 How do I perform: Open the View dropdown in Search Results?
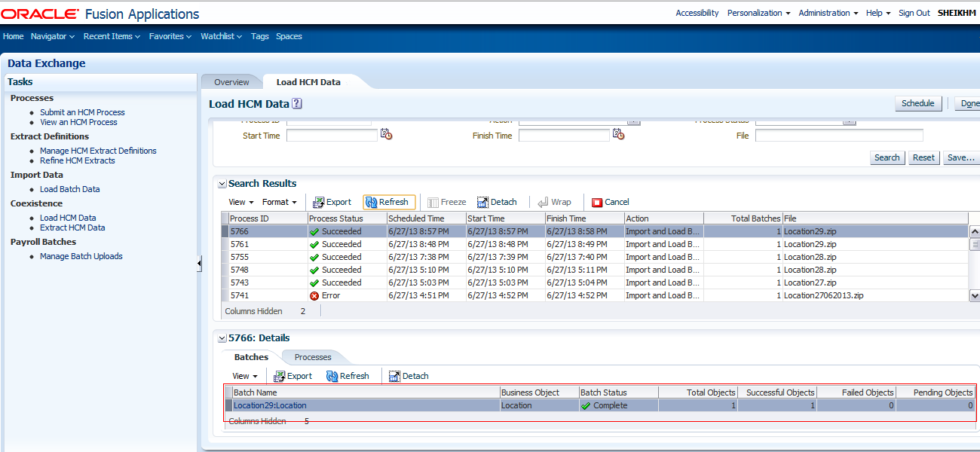point(240,202)
